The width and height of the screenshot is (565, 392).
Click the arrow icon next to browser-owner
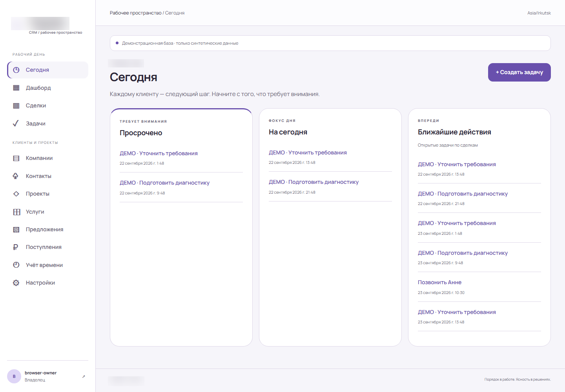point(84,376)
